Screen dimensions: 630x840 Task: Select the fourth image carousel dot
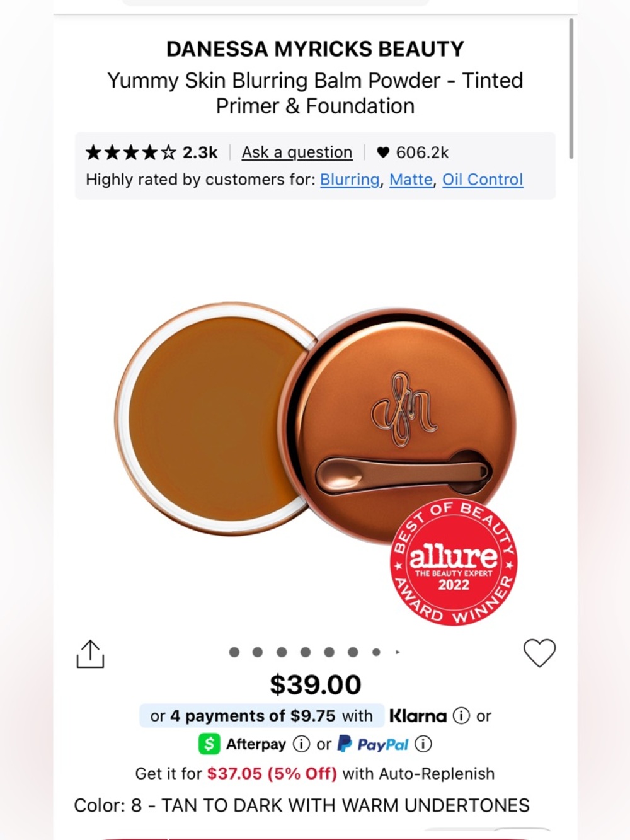(x=306, y=652)
